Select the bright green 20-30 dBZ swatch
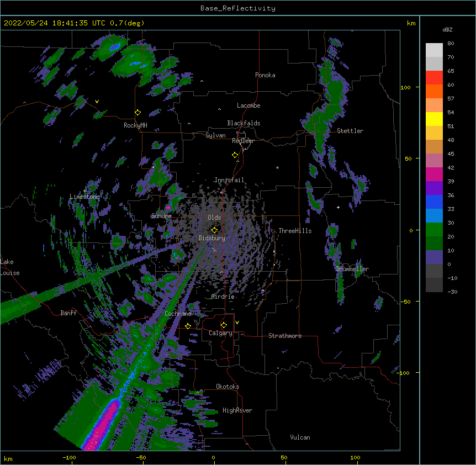The image size is (476, 465). [434, 230]
